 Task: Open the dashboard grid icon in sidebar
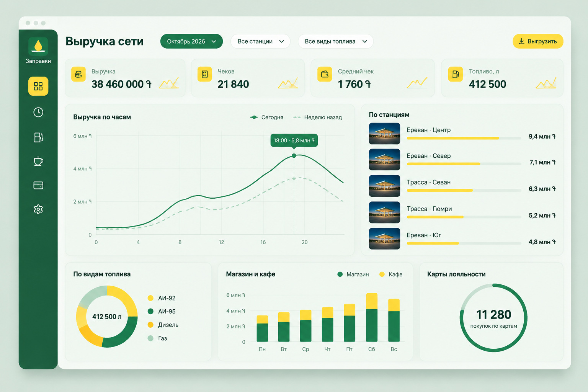[38, 86]
